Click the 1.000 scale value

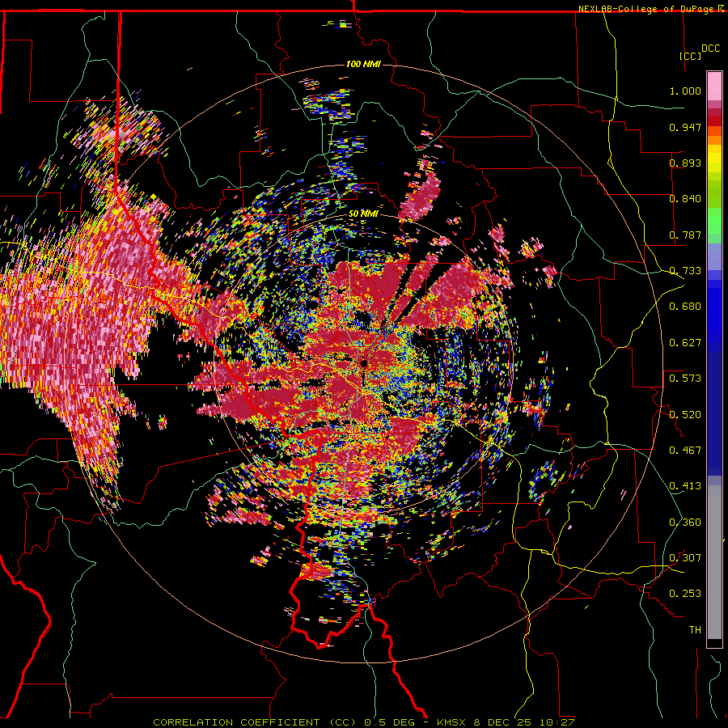685,91
